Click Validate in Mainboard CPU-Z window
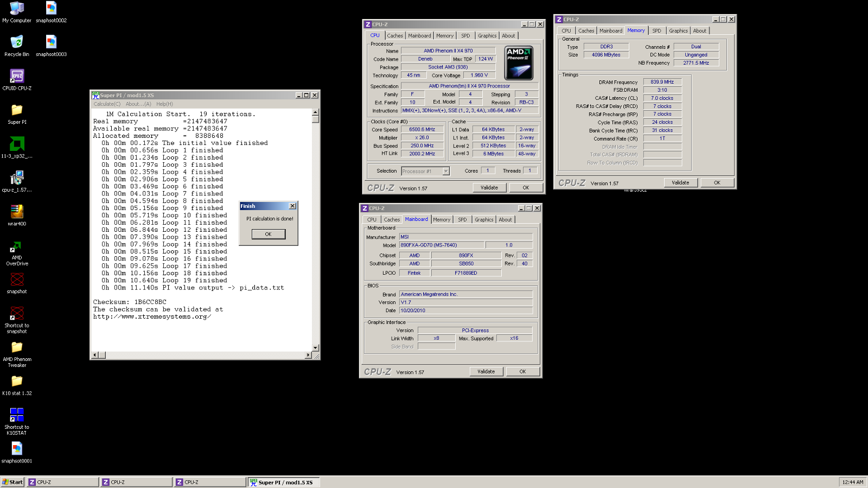Image resolution: width=868 pixels, height=488 pixels. 486,372
